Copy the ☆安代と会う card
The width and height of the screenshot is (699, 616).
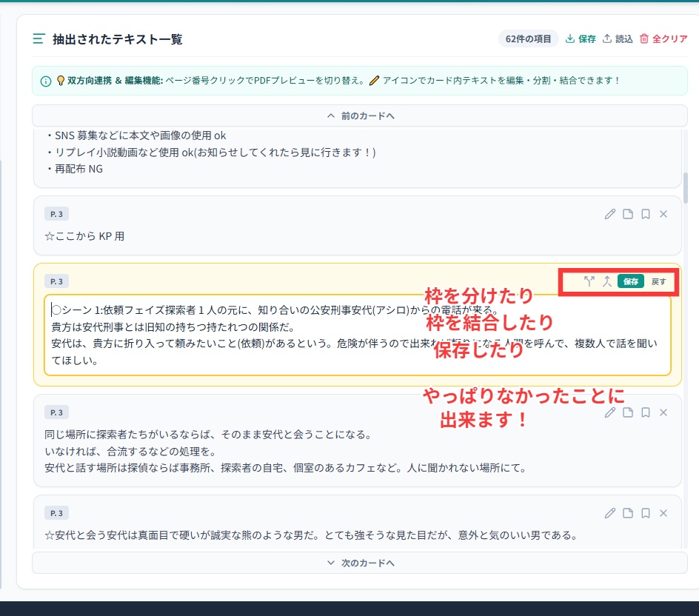[x=628, y=513]
